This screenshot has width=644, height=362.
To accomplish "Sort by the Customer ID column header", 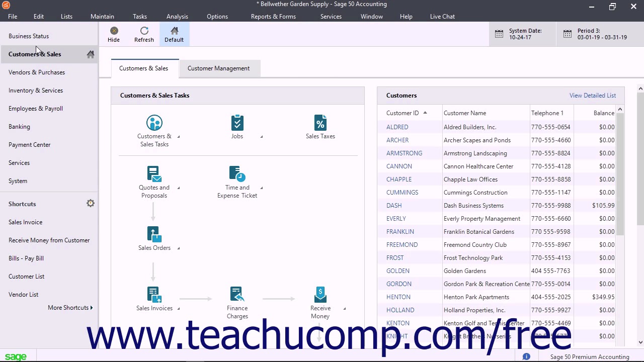I will click(407, 113).
